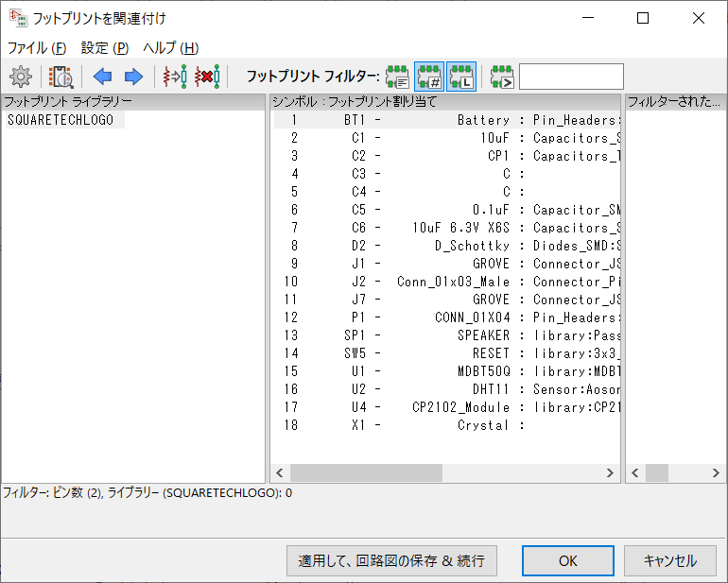
Task: Click filtered footprints scroll right arrow
Action: pyautogui.click(x=716, y=473)
